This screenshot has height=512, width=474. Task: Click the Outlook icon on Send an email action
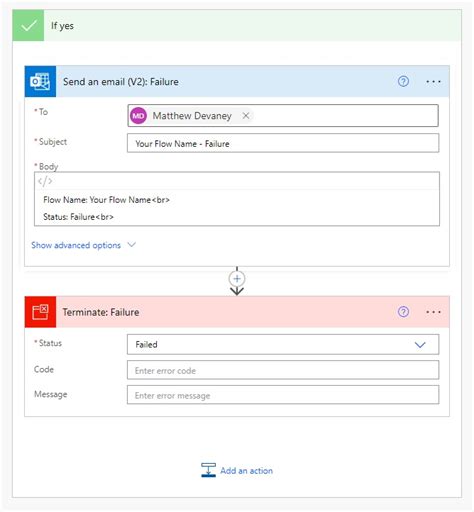tap(40, 82)
